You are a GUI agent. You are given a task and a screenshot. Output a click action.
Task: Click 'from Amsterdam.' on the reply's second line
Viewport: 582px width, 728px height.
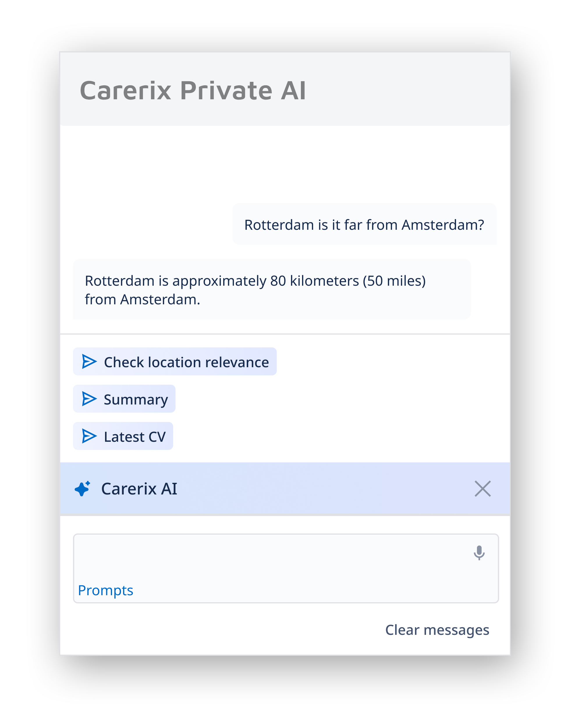click(142, 300)
